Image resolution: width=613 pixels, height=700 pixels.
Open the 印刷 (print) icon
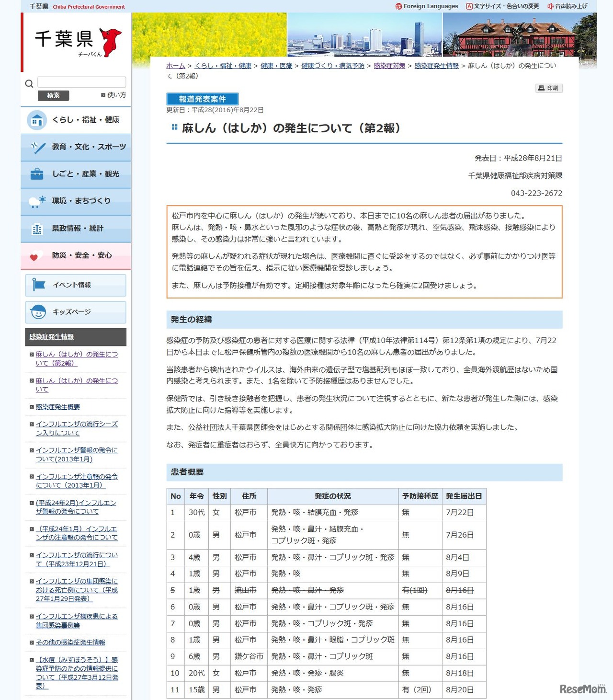coord(549,88)
